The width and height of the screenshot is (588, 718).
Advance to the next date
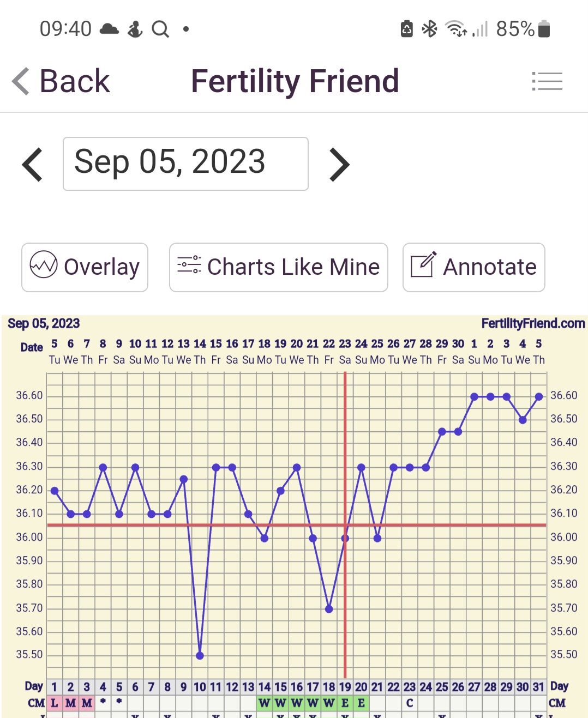tap(339, 164)
